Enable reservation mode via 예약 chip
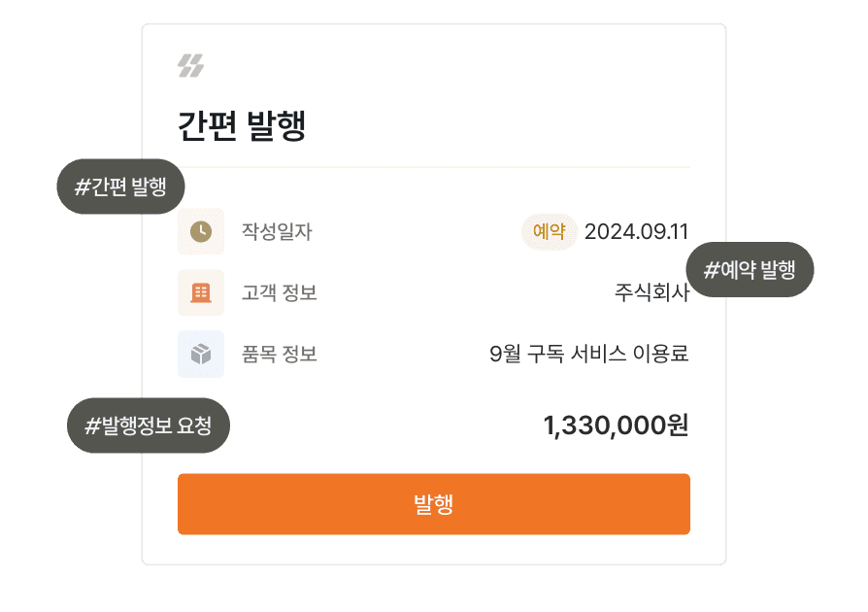The width and height of the screenshot is (868, 612). [x=550, y=231]
